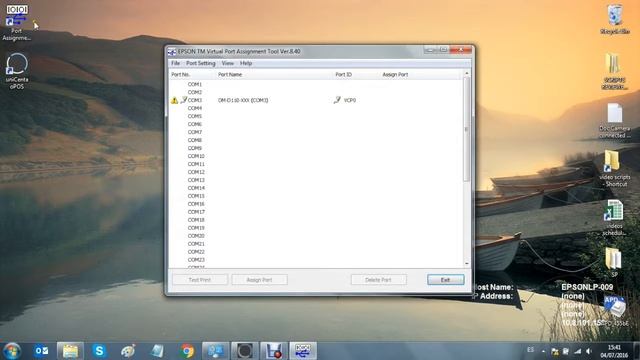Click the port list scroll down arrow

[x=467, y=264]
